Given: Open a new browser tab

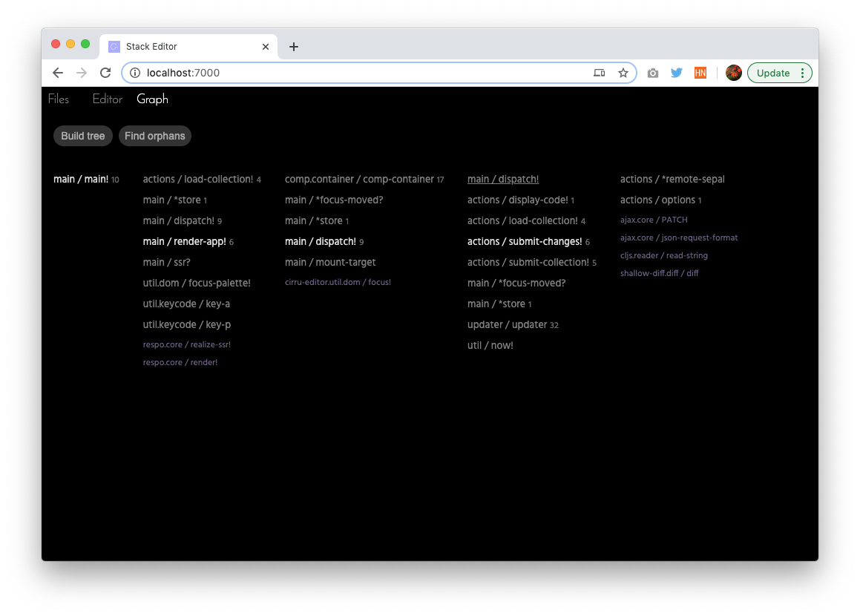Looking at the screenshot, I should click(293, 47).
